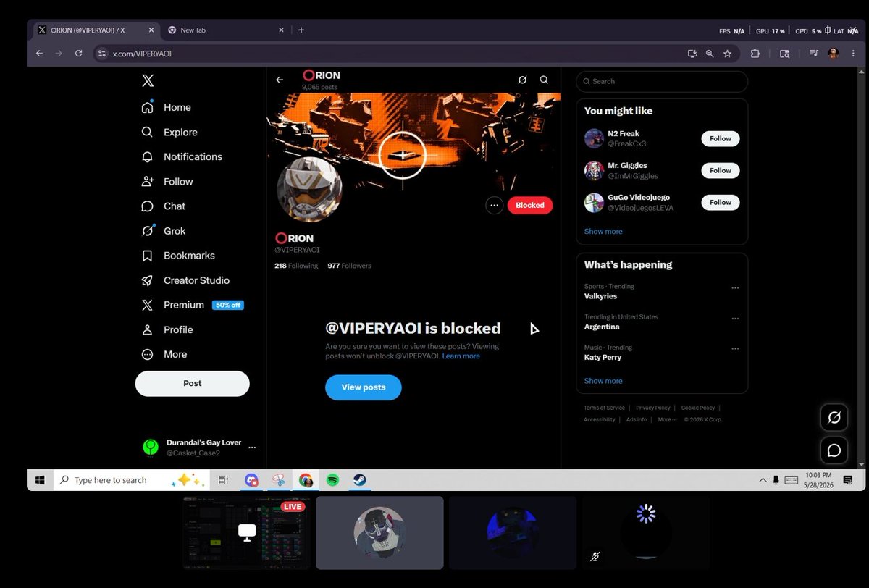Select the LIVE screen share thumbnail

(x=247, y=532)
